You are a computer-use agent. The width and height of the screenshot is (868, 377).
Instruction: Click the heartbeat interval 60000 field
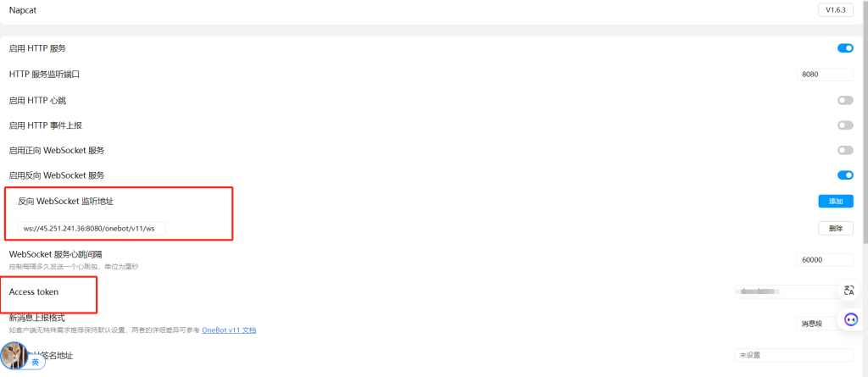[825, 260]
